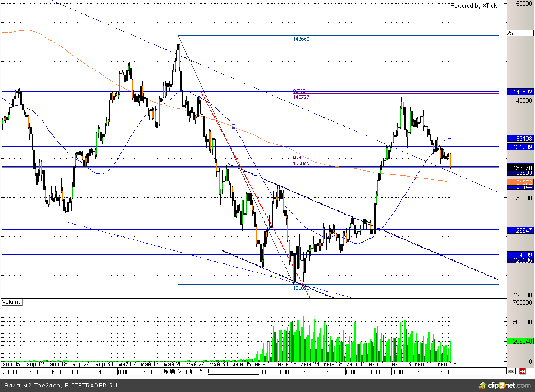Click the cursor price box showing 25
This screenshot has width=535, height=392.
(520, 33)
